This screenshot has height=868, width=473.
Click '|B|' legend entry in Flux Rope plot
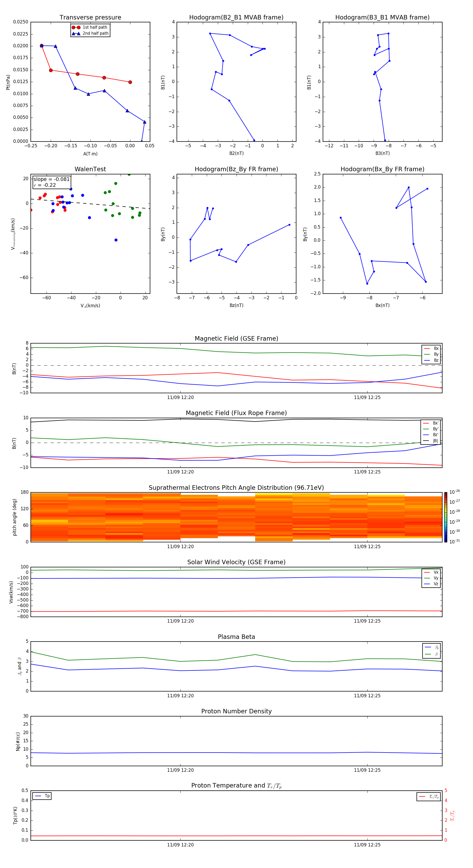coord(431,441)
